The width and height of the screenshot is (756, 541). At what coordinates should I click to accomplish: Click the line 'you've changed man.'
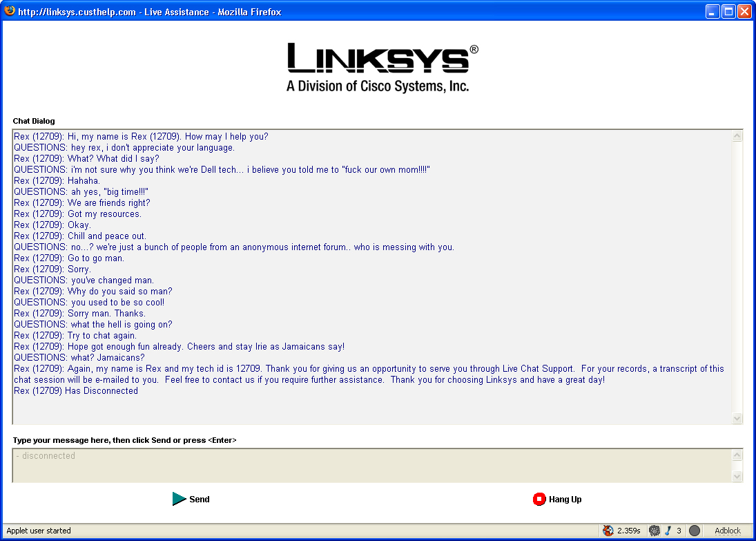pos(84,281)
